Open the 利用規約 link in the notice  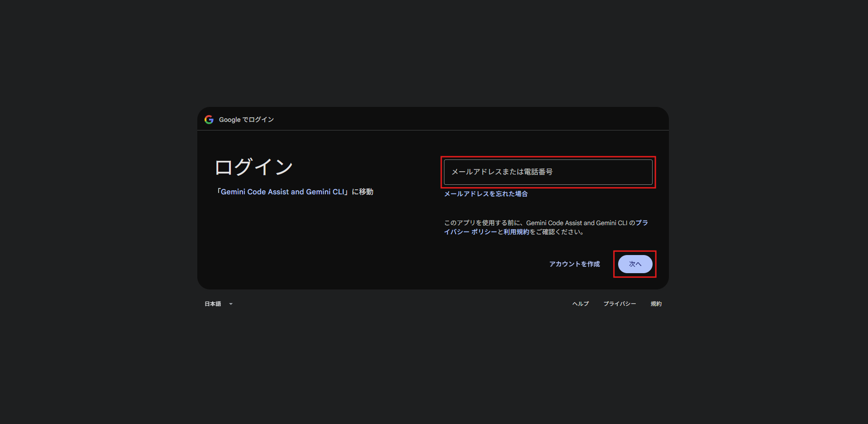[517, 232]
